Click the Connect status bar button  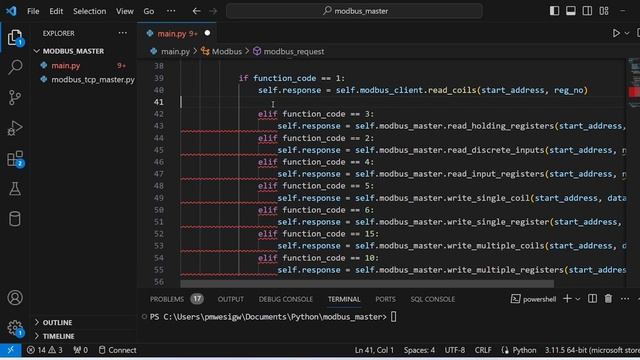point(118,350)
